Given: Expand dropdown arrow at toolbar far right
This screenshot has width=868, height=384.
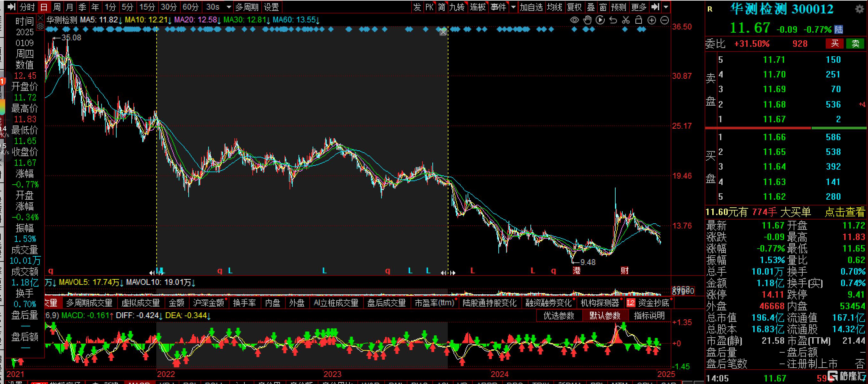Looking at the screenshot, I should click(666, 7).
